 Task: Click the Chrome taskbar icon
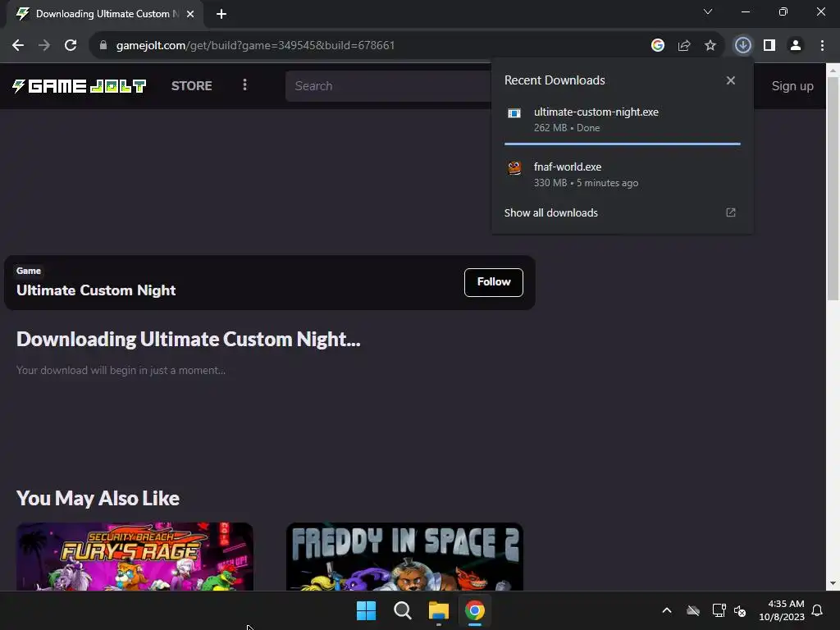click(x=475, y=610)
